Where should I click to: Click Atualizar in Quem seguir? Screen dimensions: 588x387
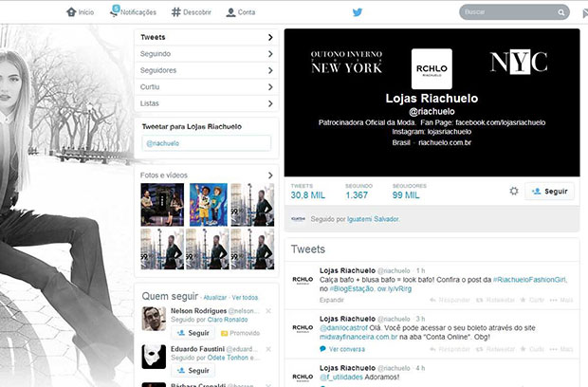(x=215, y=298)
